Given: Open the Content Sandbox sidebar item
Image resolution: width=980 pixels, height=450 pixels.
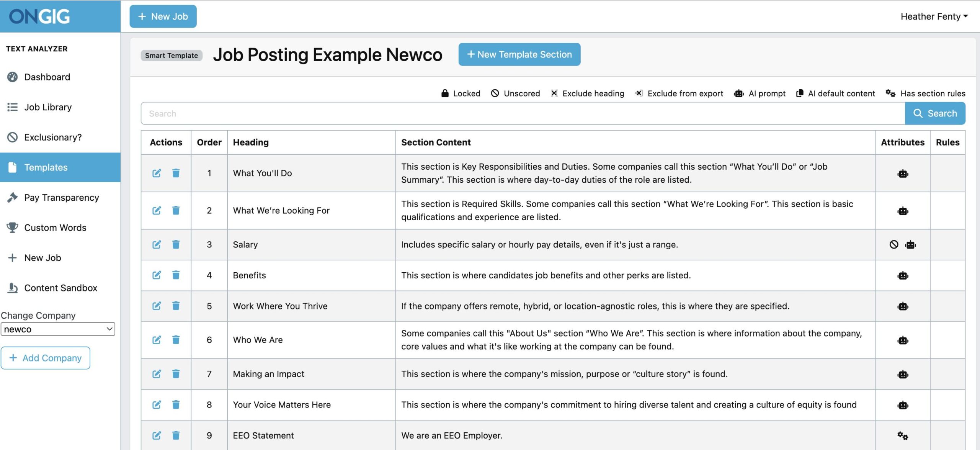Looking at the screenshot, I should coord(60,288).
